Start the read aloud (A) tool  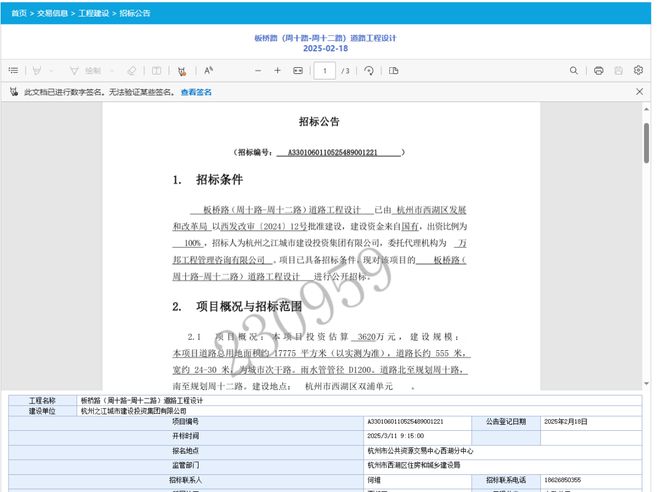208,70
